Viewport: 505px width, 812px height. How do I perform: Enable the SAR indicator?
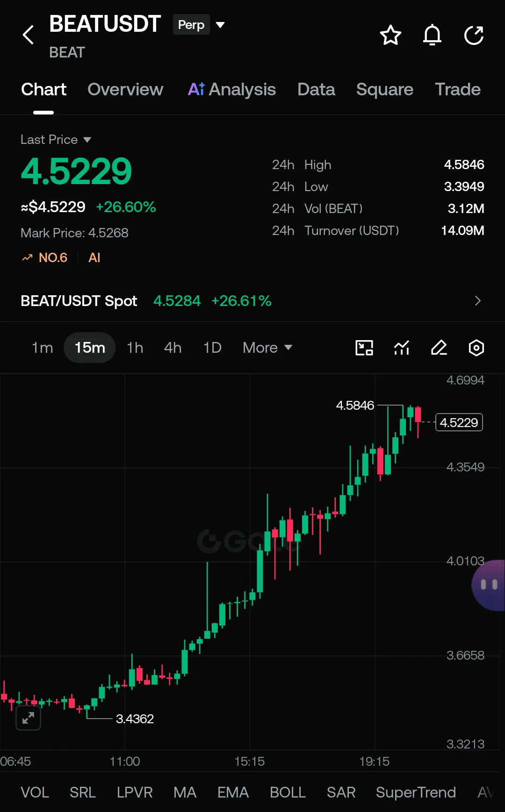(341, 792)
